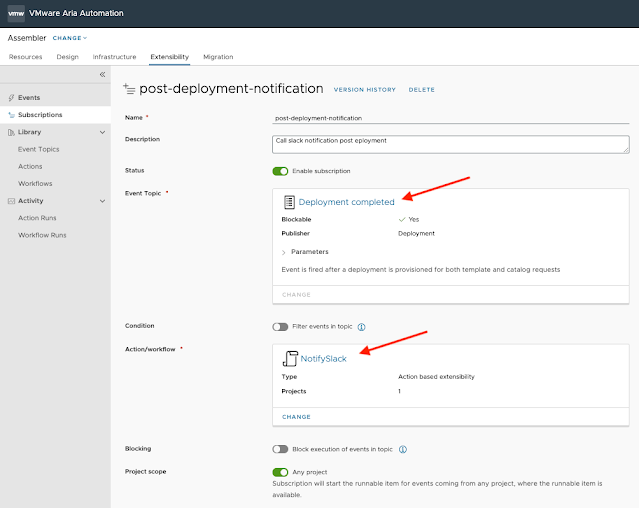Collapse the Library section chevron
This screenshot has height=508, width=639.
tap(102, 132)
